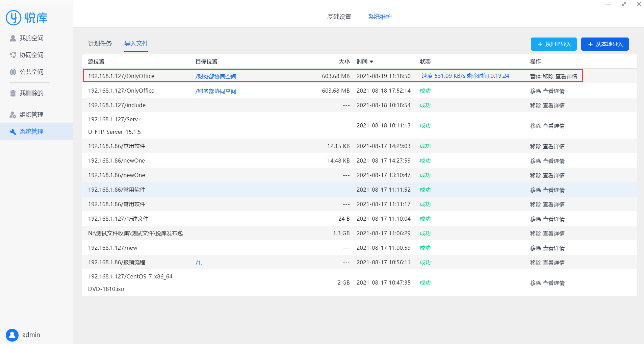644x344 pixels.
Task: Open the /1. target location link
Action: (x=199, y=263)
